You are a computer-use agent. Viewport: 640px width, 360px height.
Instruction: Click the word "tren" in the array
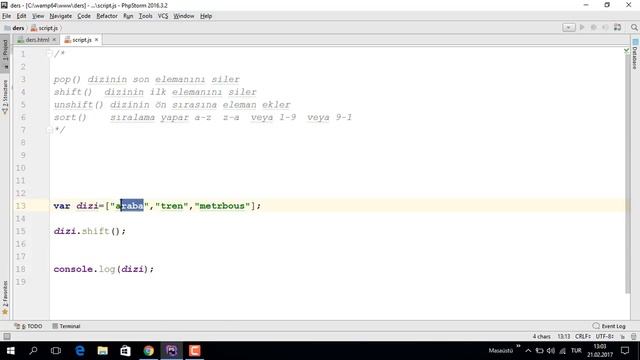click(x=172, y=206)
